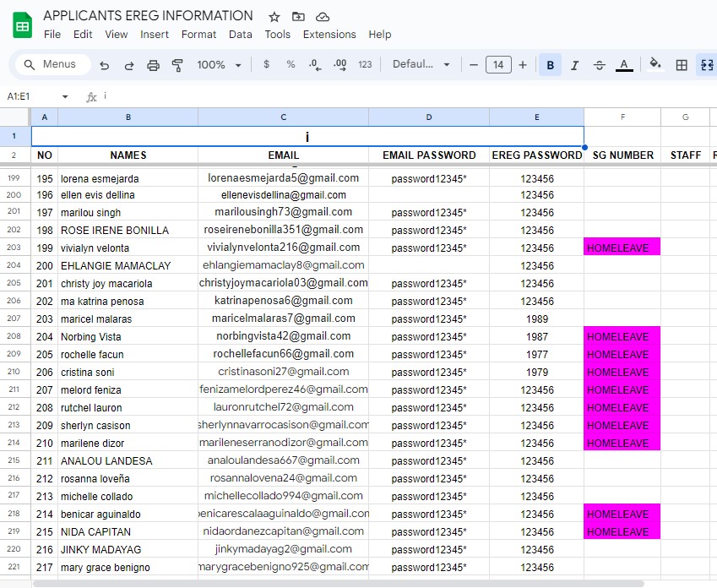Viewport: 717px width, 588px height.
Task: Toggle Bold formatting
Action: tap(550, 65)
